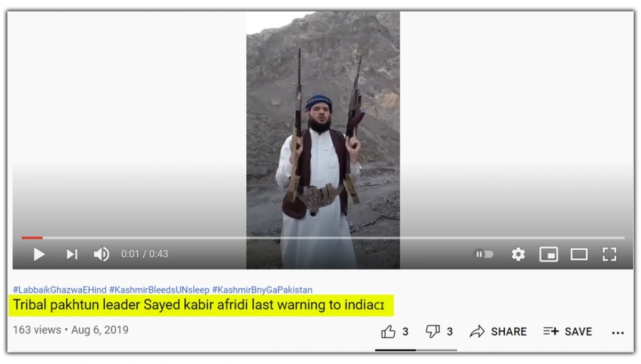
Task: Dislike the video with thumbs down
Action: tap(439, 332)
